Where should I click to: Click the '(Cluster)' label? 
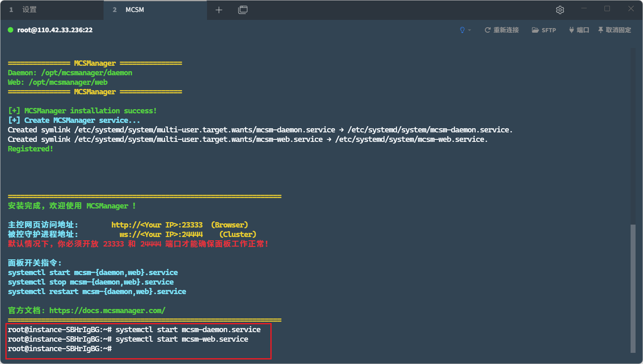(238, 235)
